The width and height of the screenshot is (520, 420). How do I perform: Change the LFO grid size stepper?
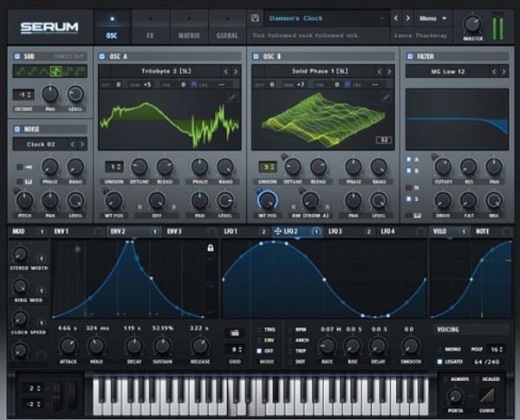pos(236,349)
